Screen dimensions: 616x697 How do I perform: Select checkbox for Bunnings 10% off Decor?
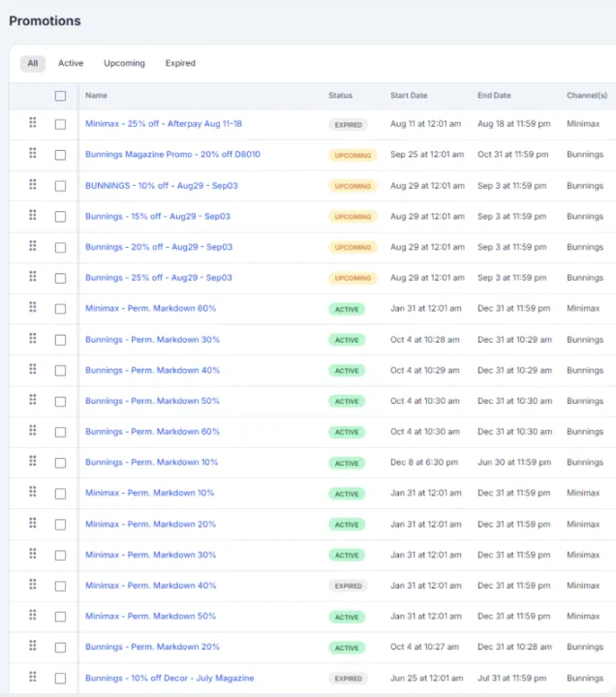pyautogui.click(x=60, y=679)
